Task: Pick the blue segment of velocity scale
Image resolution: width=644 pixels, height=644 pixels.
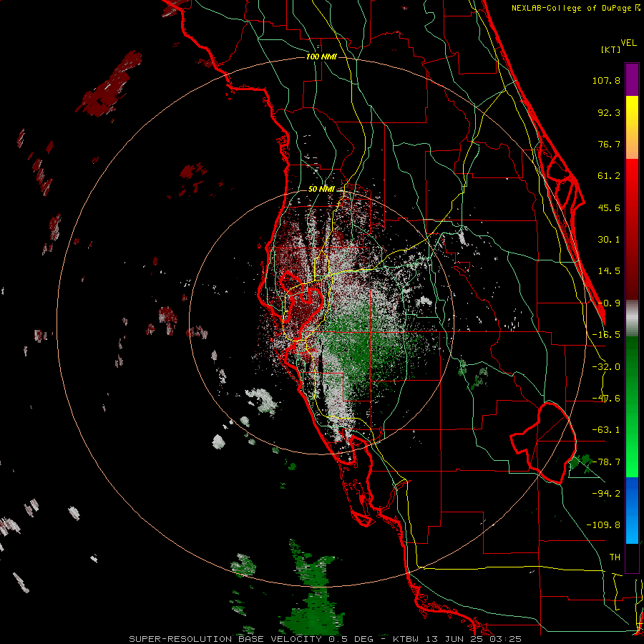Action: coord(632,510)
